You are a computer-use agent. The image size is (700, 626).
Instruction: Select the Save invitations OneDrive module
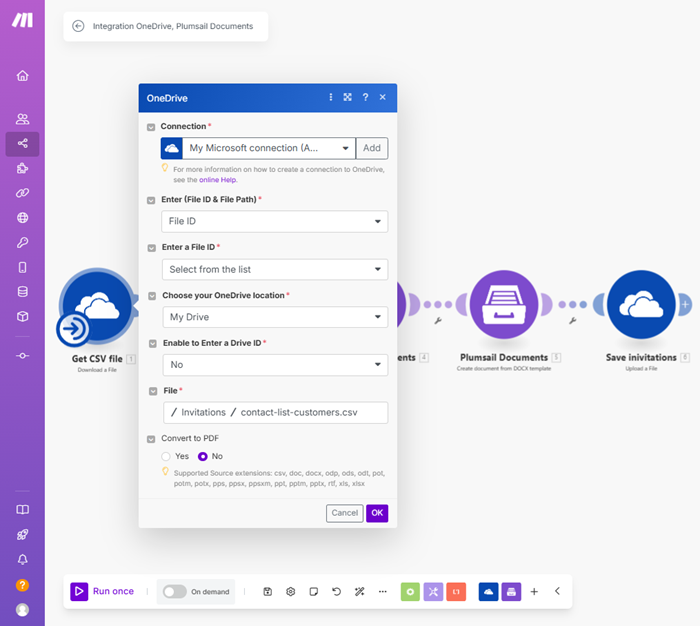(x=641, y=305)
